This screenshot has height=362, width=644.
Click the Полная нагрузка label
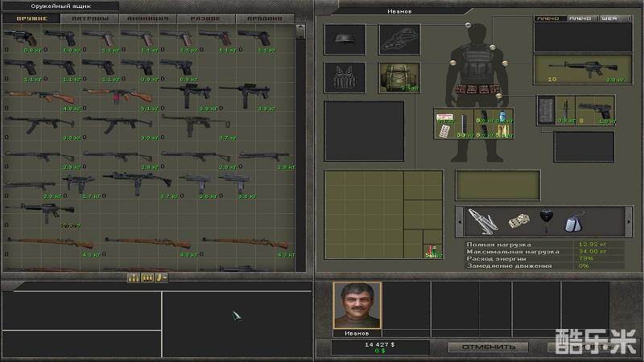pos(498,245)
